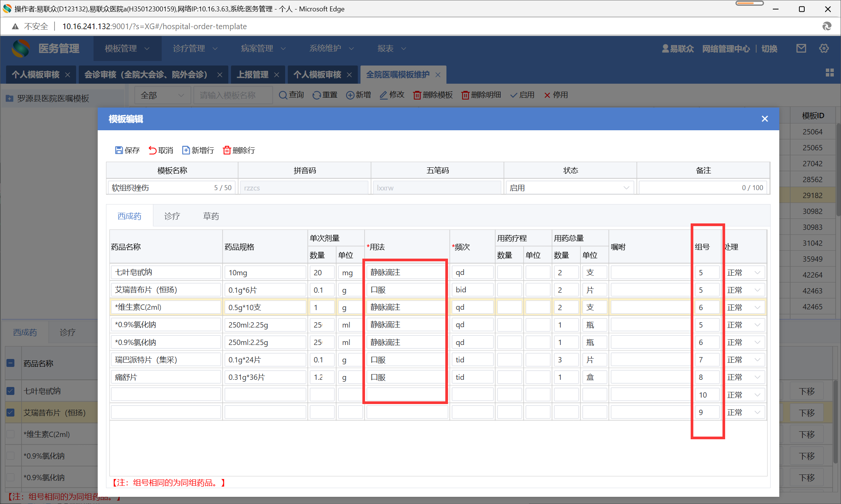Click the 保存 save icon in dialog
The height and width of the screenshot is (504, 841).
pyautogui.click(x=119, y=150)
